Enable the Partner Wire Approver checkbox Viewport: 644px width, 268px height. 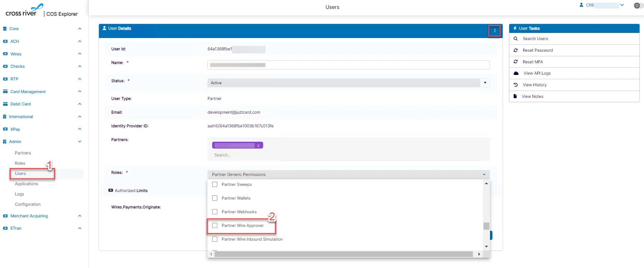(215, 226)
